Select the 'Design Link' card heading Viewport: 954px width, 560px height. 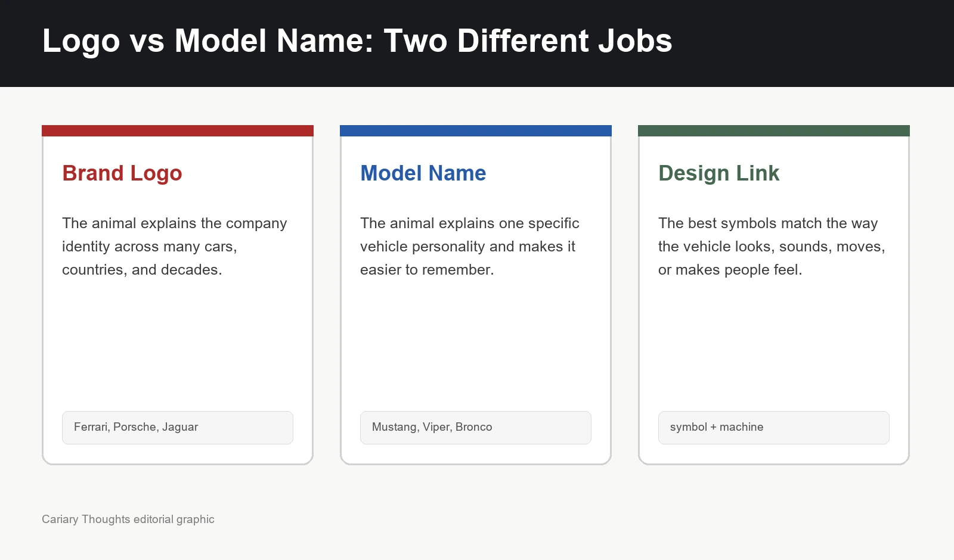718,173
